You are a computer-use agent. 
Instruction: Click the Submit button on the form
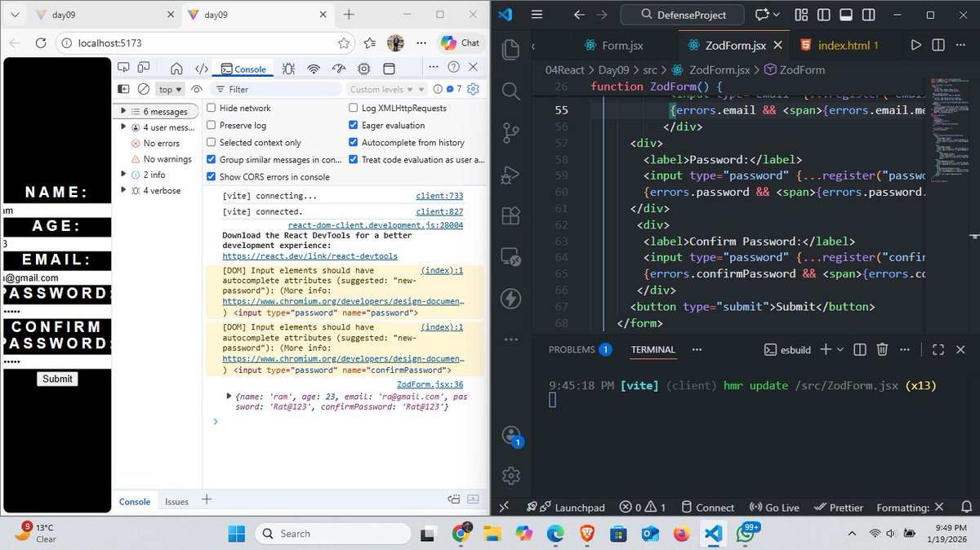pyautogui.click(x=57, y=379)
